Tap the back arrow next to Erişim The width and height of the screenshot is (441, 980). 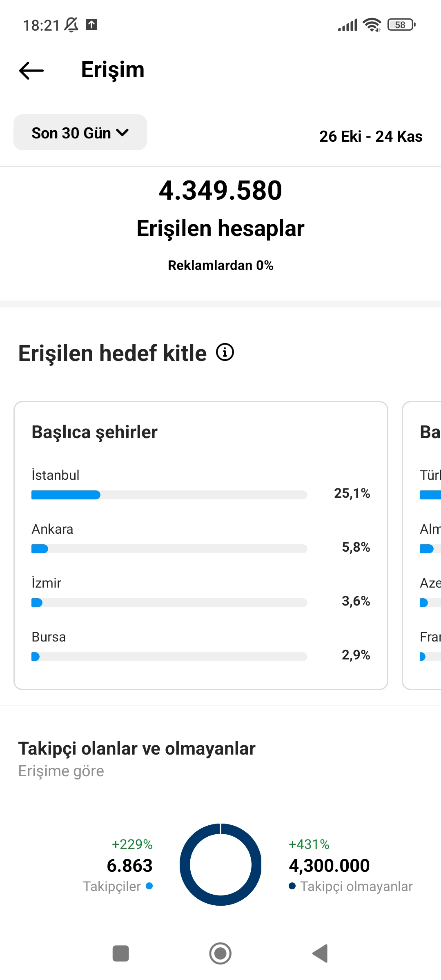coord(31,70)
